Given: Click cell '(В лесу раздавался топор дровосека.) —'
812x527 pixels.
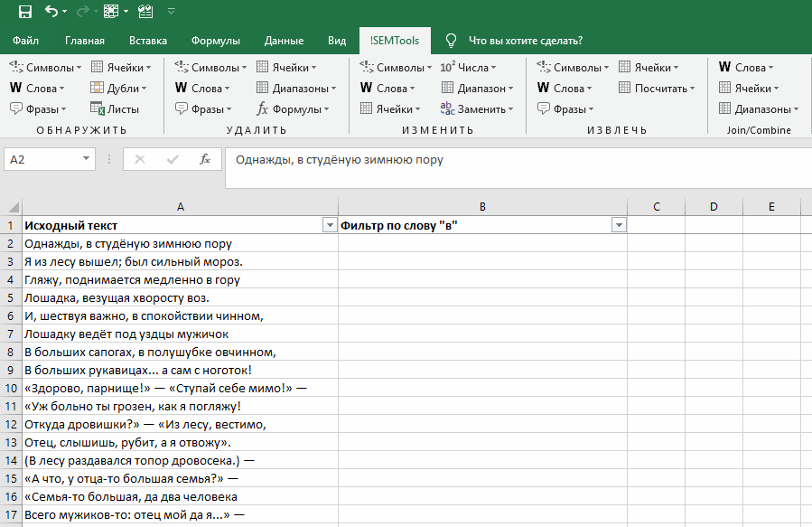Looking at the screenshot, I should pos(181,461).
